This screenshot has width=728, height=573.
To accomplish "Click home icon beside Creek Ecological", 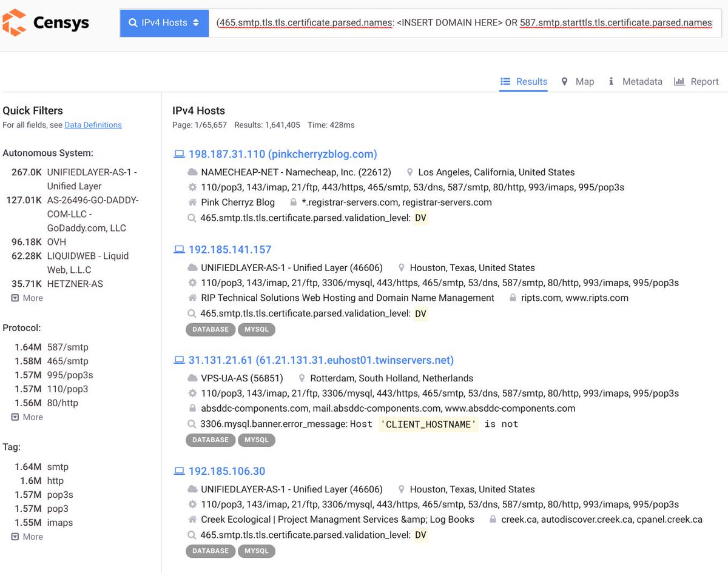I will coord(192,520).
